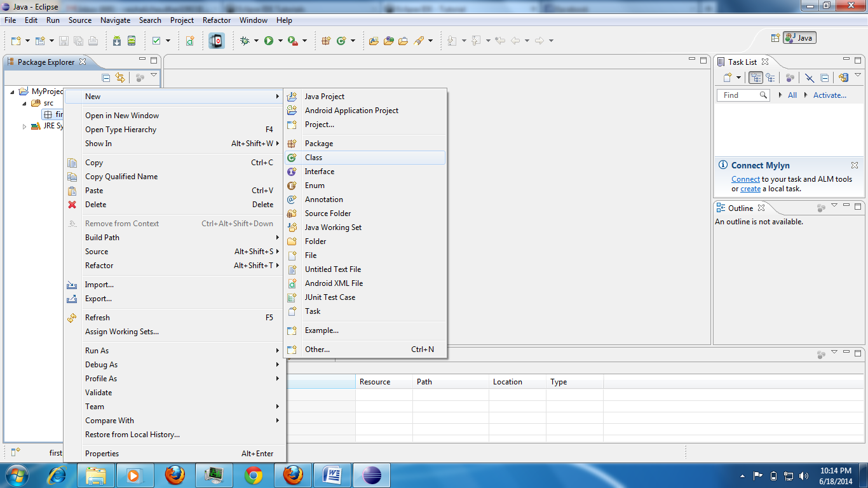Open the New wizard dropdown arrow

28,41
